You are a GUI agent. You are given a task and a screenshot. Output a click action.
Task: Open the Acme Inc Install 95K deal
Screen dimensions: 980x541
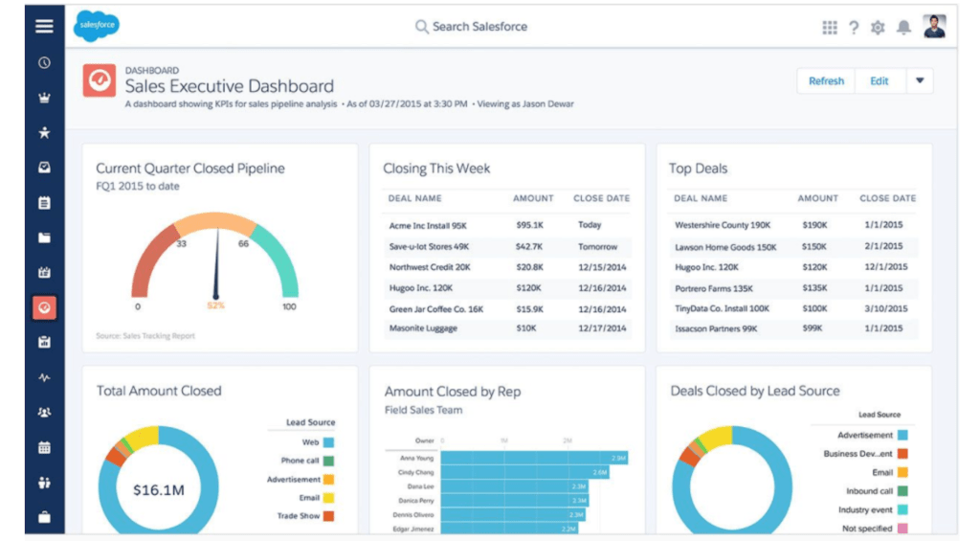pyautogui.click(x=427, y=225)
